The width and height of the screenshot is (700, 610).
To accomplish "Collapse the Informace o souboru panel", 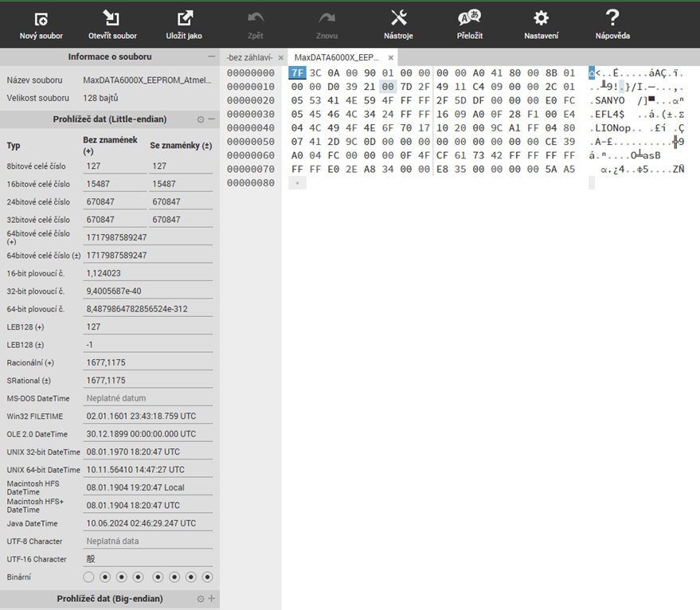I will 211,57.
